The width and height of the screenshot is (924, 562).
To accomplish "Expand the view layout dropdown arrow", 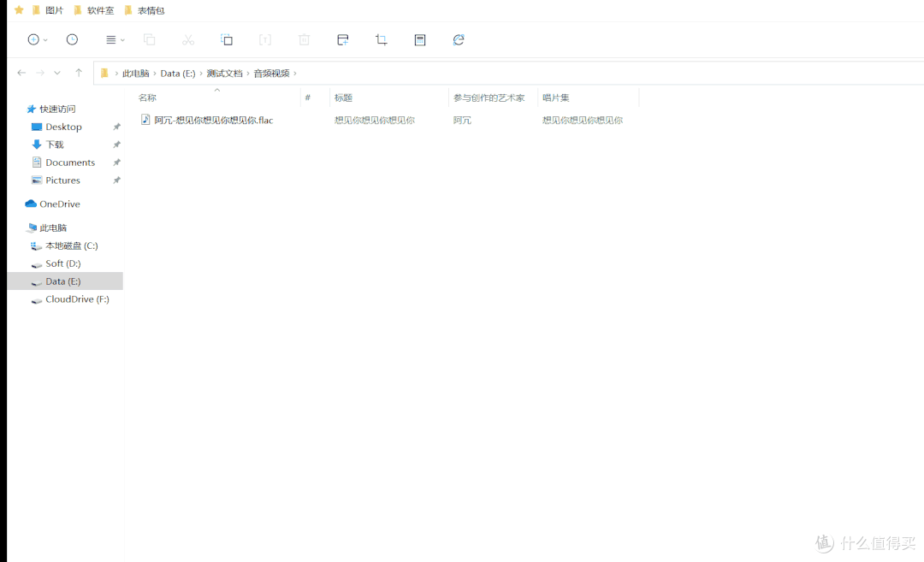I will click(x=122, y=40).
